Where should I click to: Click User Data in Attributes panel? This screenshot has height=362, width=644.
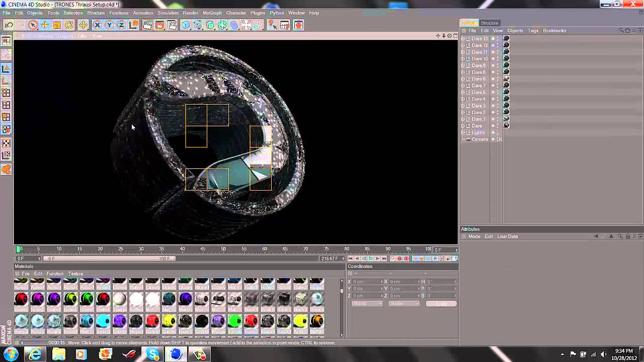click(x=507, y=236)
